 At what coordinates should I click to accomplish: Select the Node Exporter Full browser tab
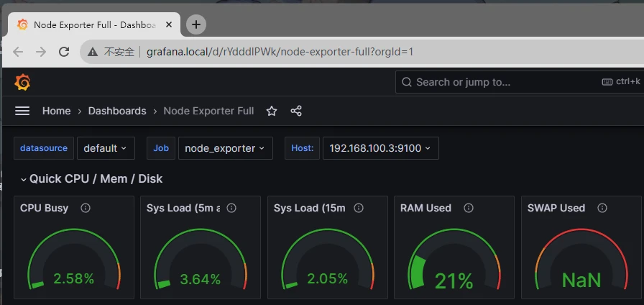tap(94, 25)
